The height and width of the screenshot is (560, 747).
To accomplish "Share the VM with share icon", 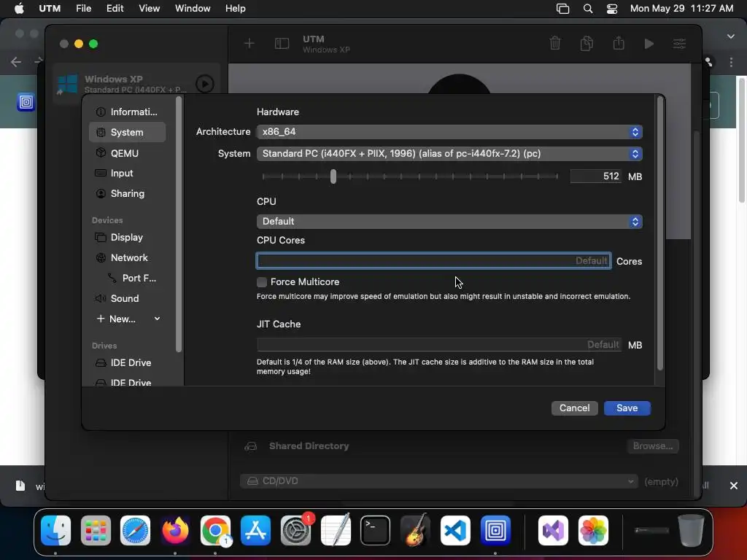I will coord(619,43).
